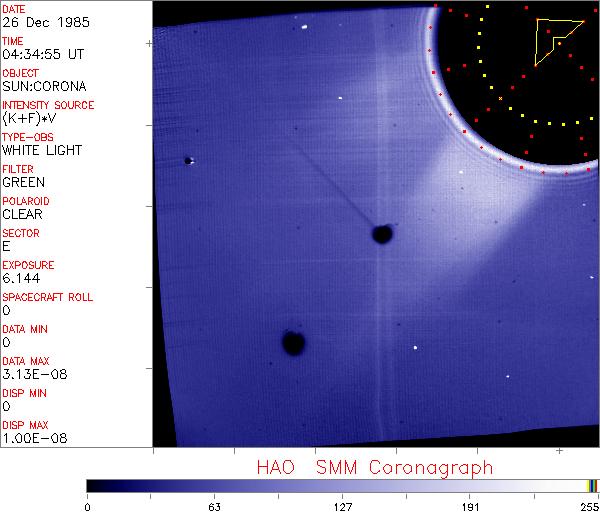
Task: Select the (K+F)*V intensity value
Action: [29, 119]
